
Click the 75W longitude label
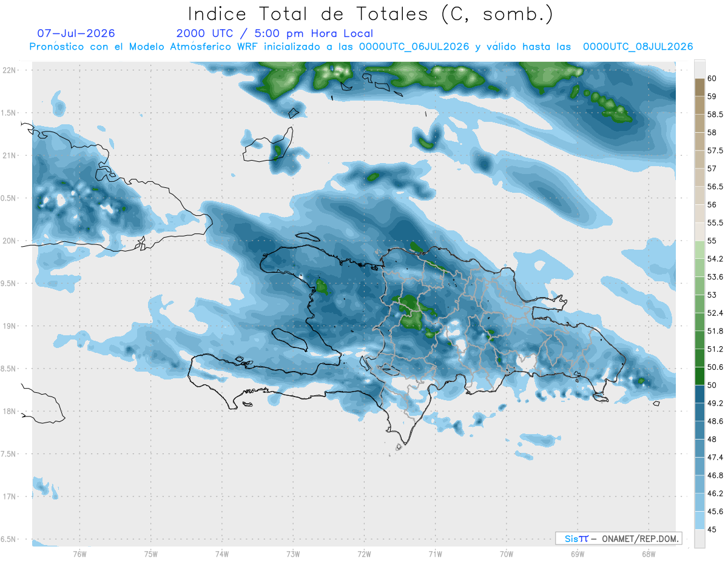150,554
